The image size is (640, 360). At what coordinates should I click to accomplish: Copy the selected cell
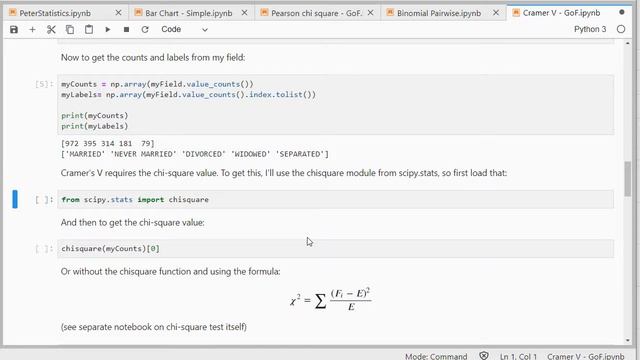click(70, 29)
